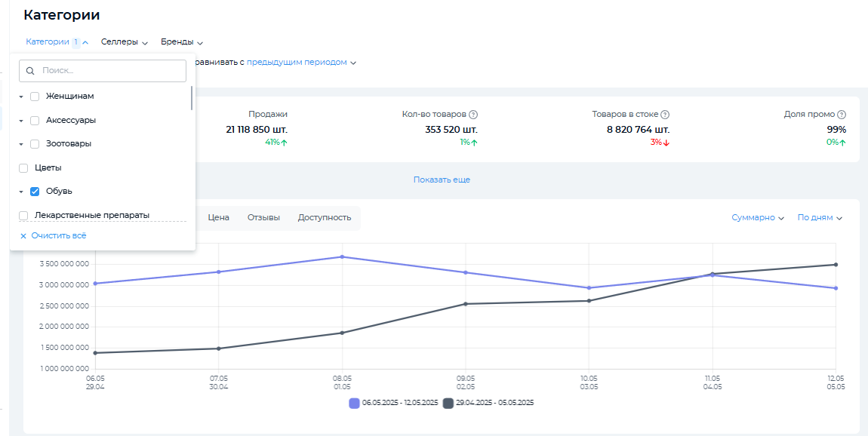The image size is (868, 436).
Task: Open the Селлеры filter dropdown
Action: [x=124, y=42]
